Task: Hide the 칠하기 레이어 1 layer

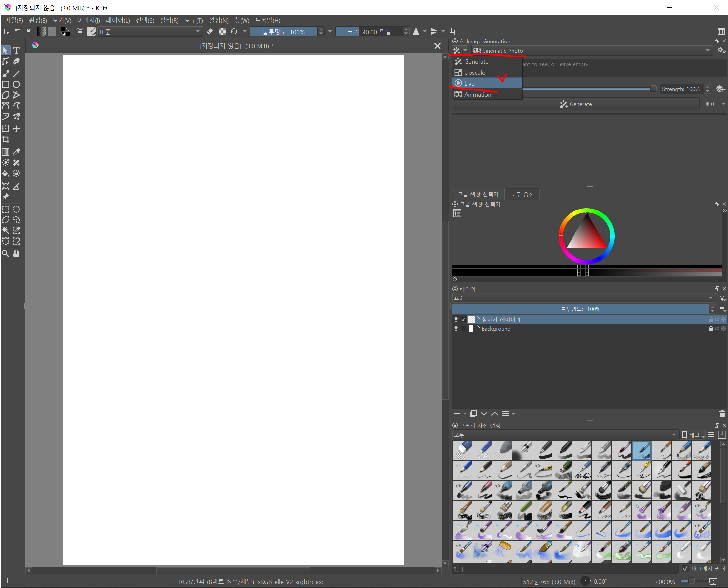Action: coord(456,319)
